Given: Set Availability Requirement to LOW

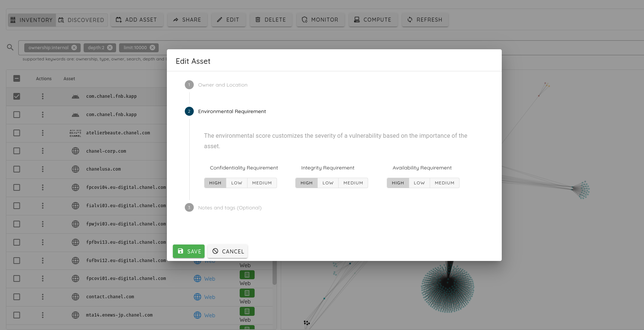Looking at the screenshot, I should [419, 183].
